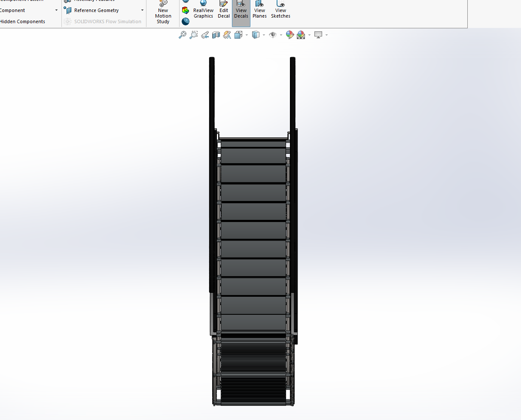Click the left handrail of the staircase model
Viewport: 521px width, 420px height.
pyautogui.click(x=212, y=174)
